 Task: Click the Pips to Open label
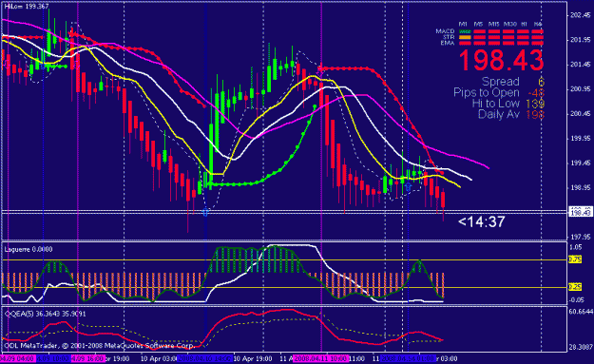pos(487,92)
